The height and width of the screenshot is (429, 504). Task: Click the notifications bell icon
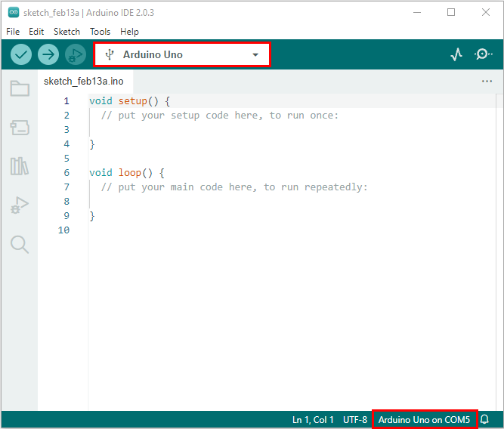click(484, 419)
